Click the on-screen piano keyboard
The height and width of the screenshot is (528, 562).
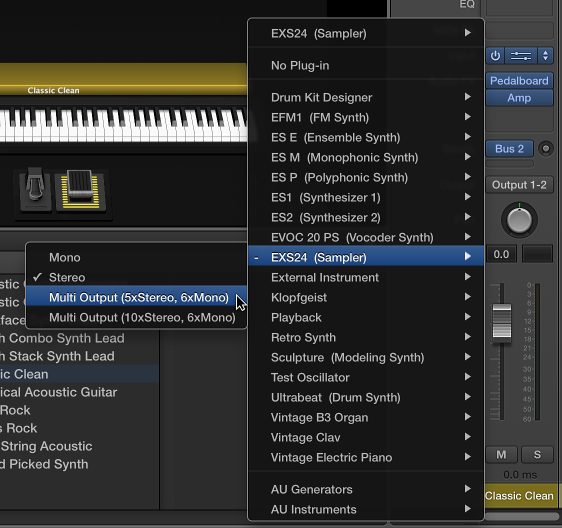124,125
